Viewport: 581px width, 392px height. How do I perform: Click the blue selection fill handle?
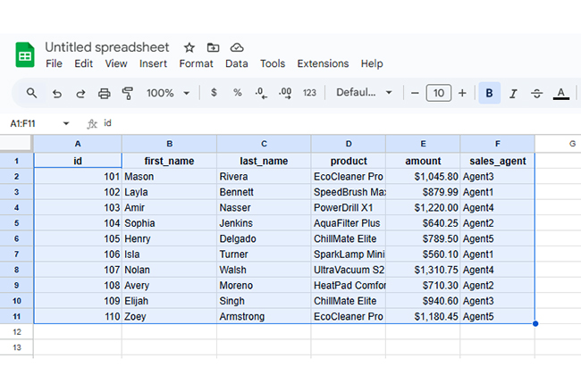535,324
